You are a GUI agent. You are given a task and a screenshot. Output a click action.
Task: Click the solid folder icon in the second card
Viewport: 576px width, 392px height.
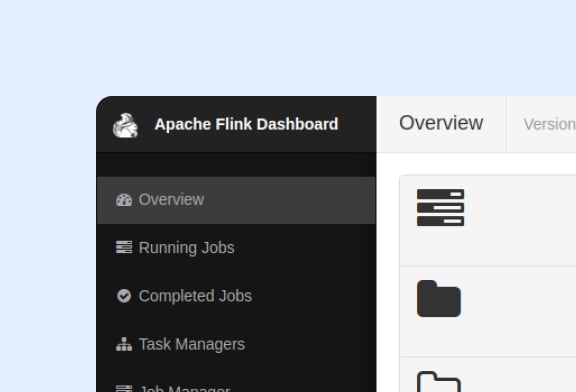439,298
